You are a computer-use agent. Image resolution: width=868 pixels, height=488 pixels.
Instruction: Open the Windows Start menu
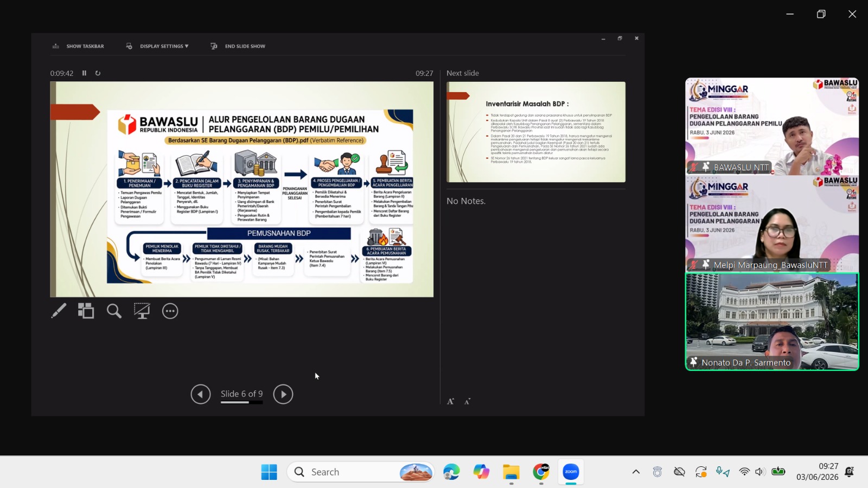tap(269, 472)
